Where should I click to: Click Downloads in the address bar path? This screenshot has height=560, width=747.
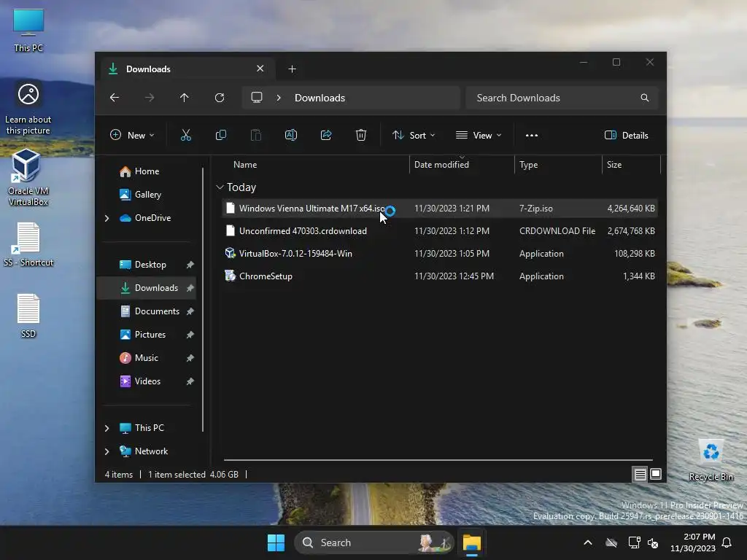[320, 98]
